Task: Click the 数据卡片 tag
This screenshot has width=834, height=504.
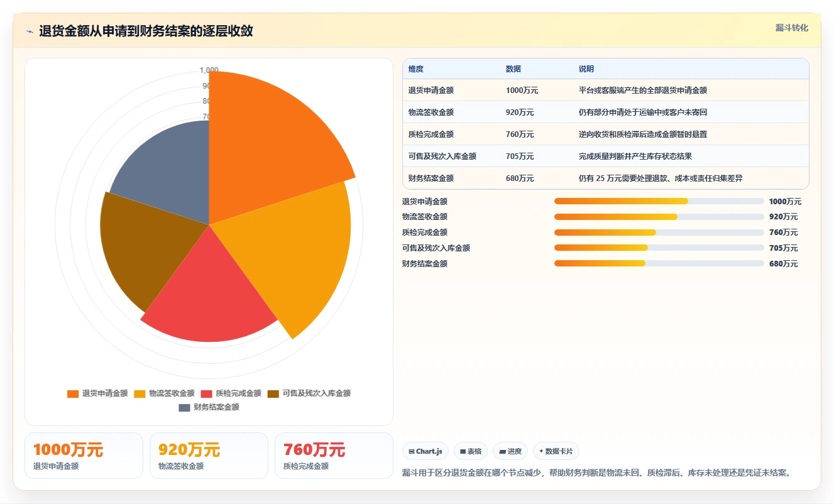Action: coord(556,451)
